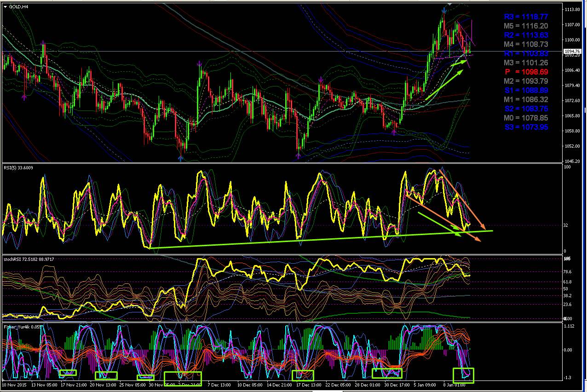This screenshot has width=587, height=392.
Task: Click price scale value 1065.80
Action: pyautogui.click(x=573, y=115)
